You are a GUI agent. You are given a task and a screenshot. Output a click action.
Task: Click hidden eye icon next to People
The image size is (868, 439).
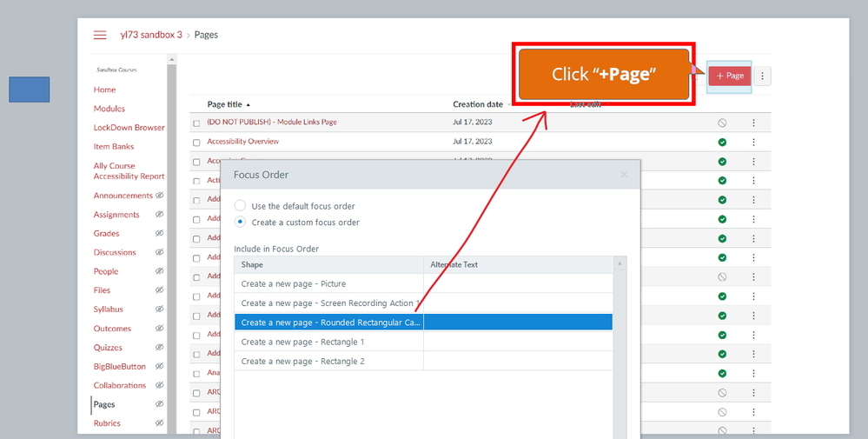159,271
